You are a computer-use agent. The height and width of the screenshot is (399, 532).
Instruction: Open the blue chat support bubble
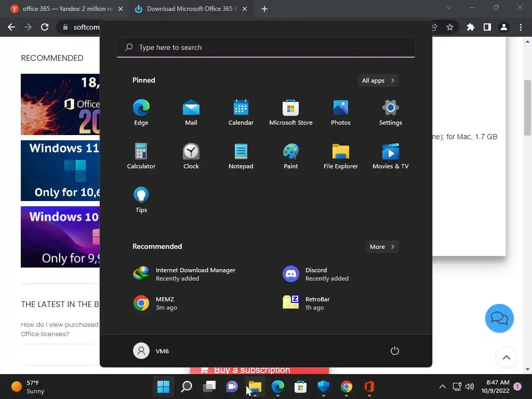pos(499,318)
